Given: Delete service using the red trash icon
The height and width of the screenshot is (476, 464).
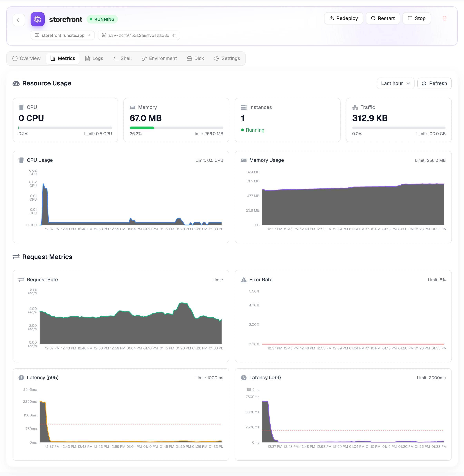Looking at the screenshot, I should 445,18.
